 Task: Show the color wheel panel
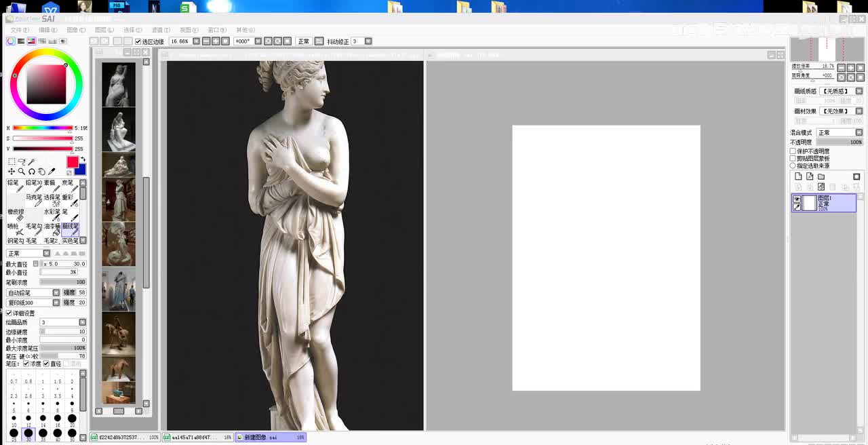point(11,41)
